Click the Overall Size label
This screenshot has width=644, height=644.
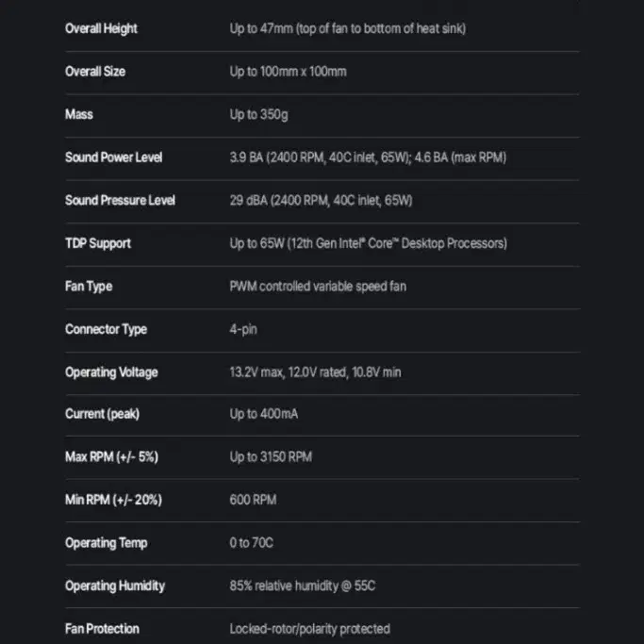[95, 72]
